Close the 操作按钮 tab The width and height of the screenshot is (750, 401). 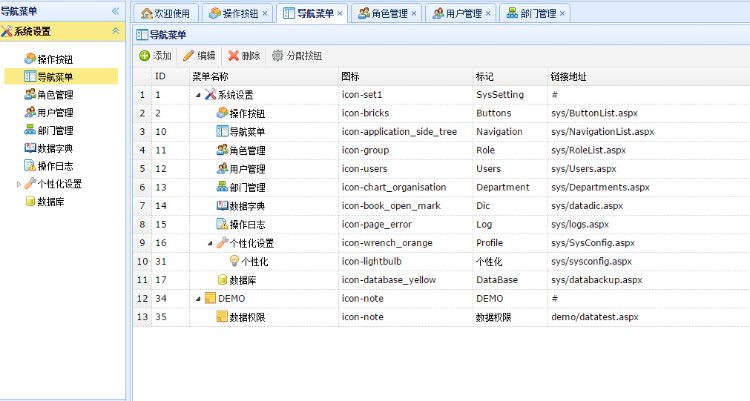[x=265, y=13]
